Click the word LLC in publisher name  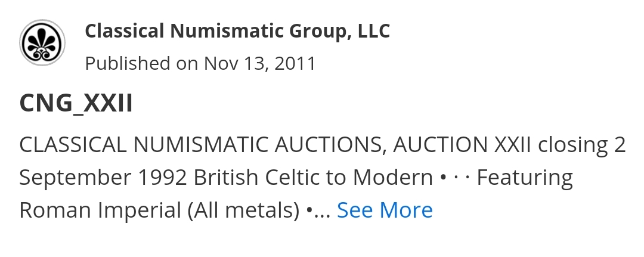coord(374,31)
